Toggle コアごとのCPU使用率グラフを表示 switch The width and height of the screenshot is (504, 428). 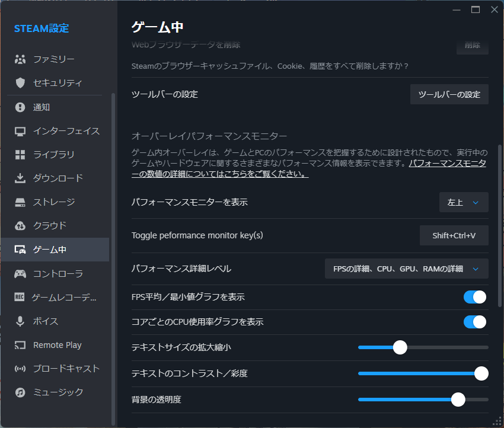tap(475, 322)
